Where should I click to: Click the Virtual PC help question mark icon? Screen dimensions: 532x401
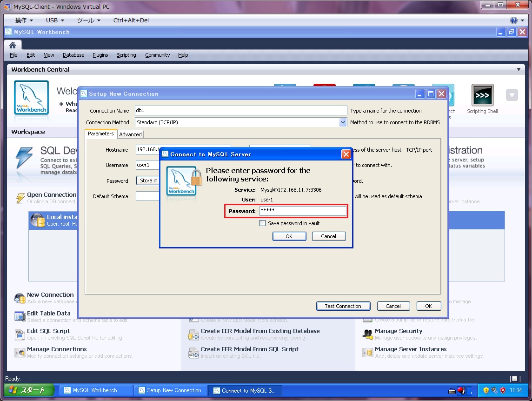pyautogui.click(x=514, y=20)
